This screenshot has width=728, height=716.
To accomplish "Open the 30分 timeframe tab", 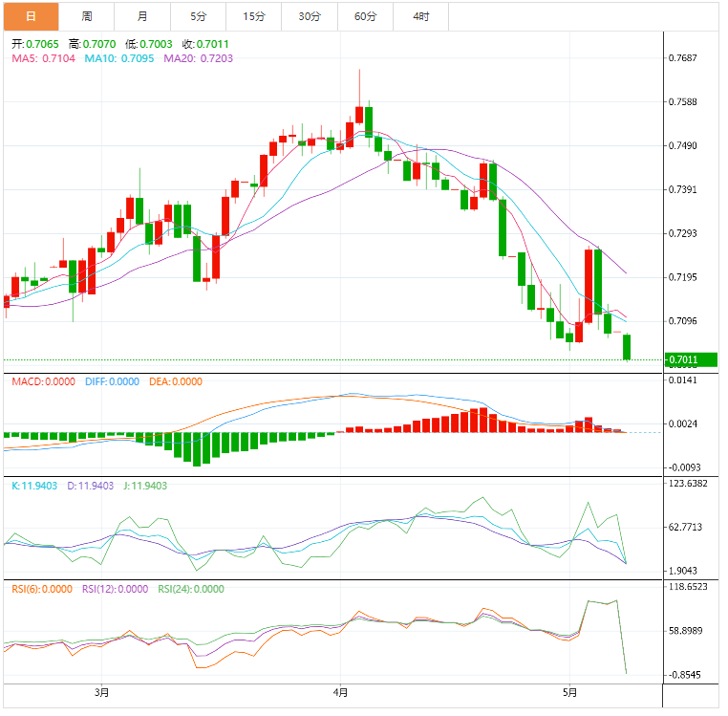I will tap(310, 16).
